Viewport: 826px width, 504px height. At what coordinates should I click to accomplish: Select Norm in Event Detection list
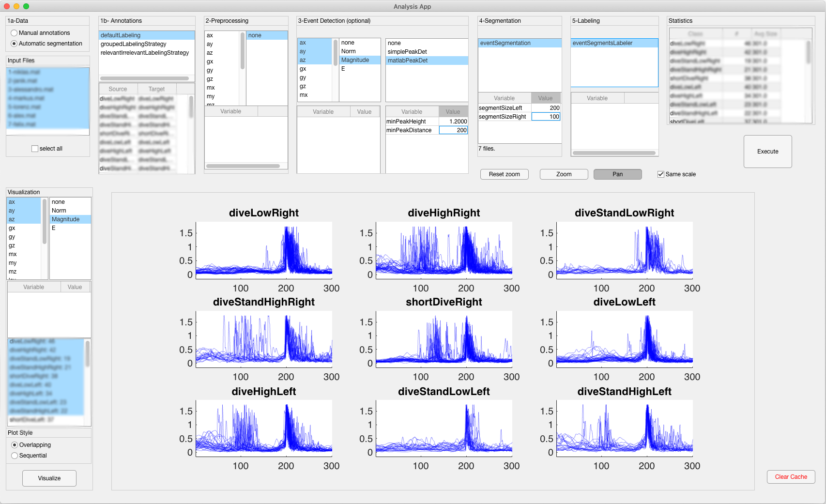(x=359, y=51)
